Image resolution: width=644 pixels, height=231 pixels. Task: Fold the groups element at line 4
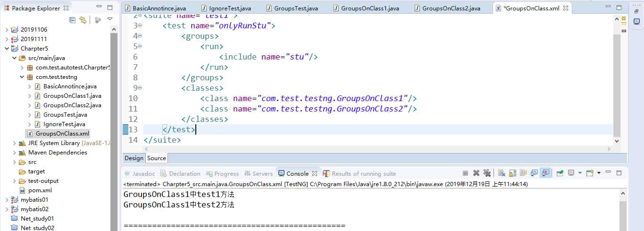click(x=140, y=36)
